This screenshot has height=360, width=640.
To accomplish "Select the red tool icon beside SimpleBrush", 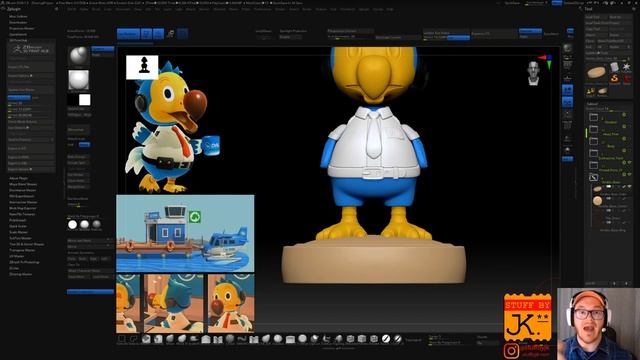I will click(x=627, y=78).
